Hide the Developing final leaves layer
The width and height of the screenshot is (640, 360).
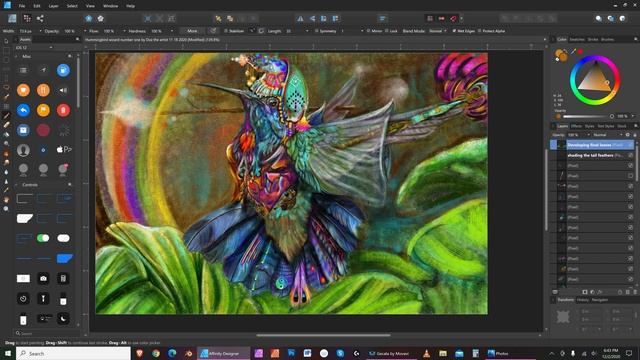tap(631, 145)
